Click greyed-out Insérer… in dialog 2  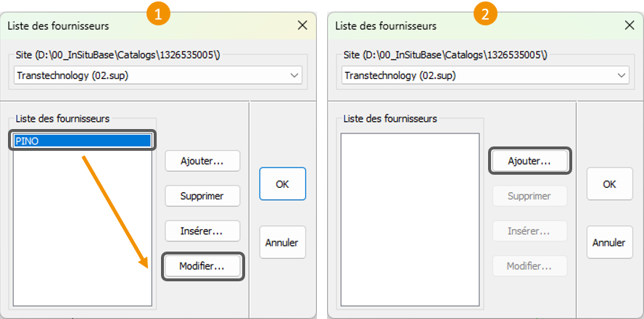click(529, 231)
